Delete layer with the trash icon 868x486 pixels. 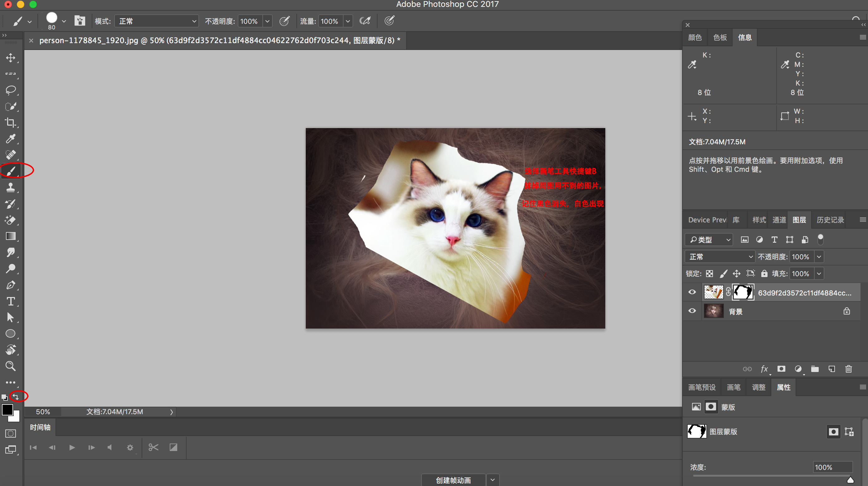(848, 369)
